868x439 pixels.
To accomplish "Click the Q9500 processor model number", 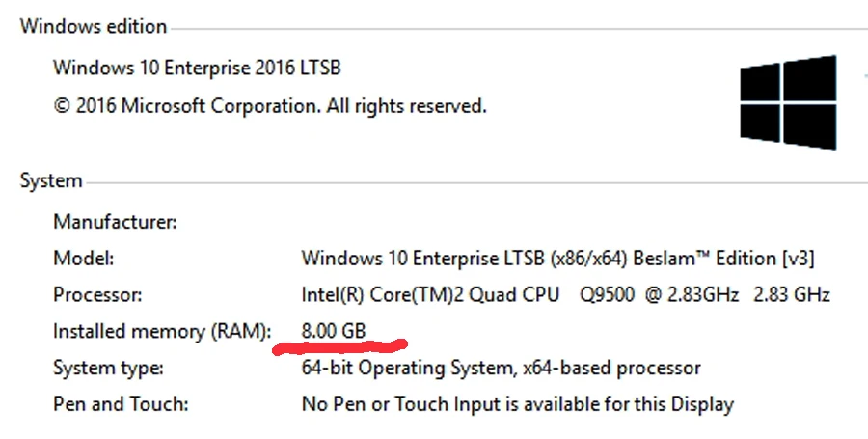I will (609, 294).
